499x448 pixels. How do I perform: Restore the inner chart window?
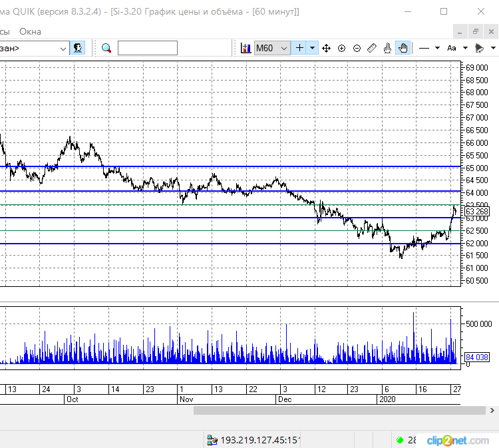(x=476, y=32)
